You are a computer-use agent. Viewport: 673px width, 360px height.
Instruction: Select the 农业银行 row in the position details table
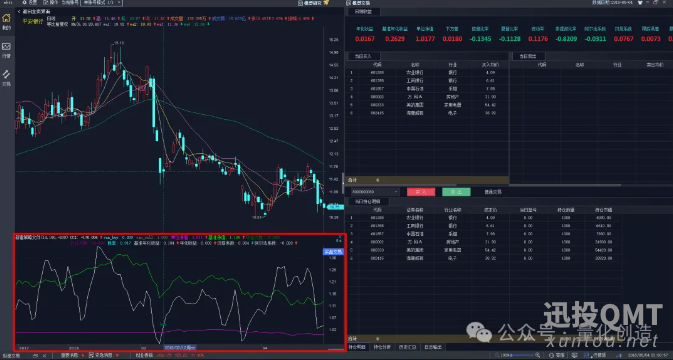click(484, 218)
